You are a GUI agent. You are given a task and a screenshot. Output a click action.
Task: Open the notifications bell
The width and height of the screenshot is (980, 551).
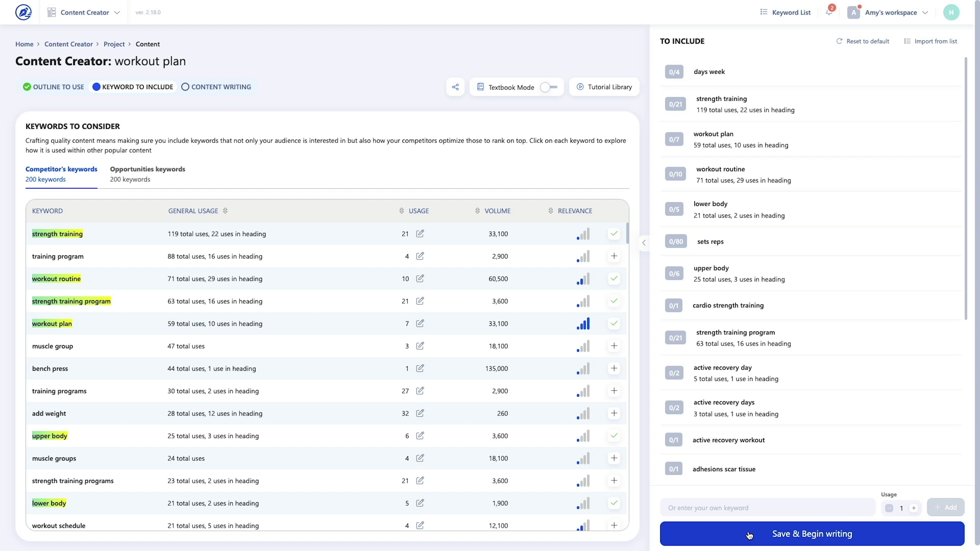[x=829, y=12]
